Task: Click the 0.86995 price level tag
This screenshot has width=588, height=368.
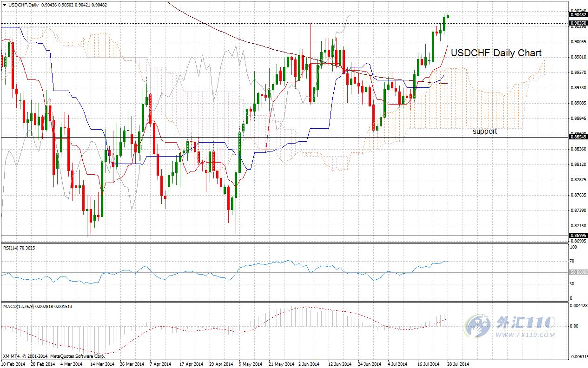Action: [578, 236]
